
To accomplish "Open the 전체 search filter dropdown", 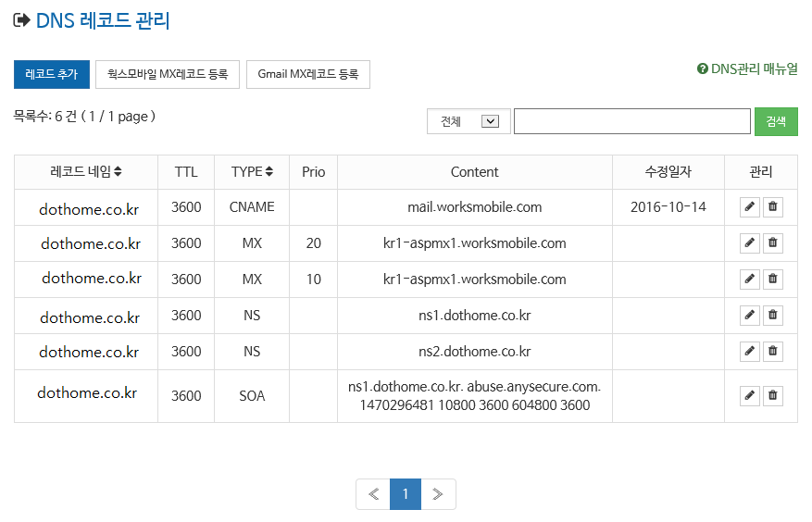I will (x=468, y=121).
